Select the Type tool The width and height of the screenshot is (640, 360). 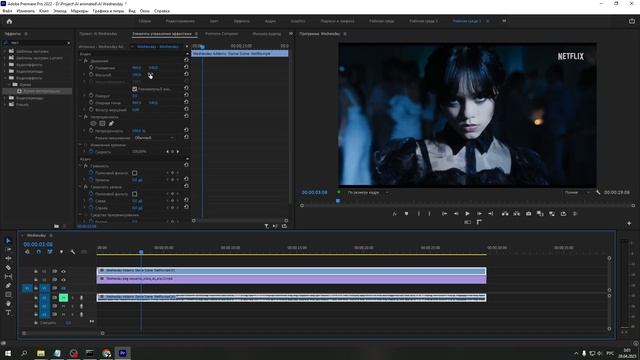8,312
